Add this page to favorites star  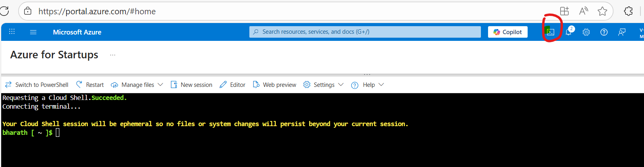tap(602, 11)
